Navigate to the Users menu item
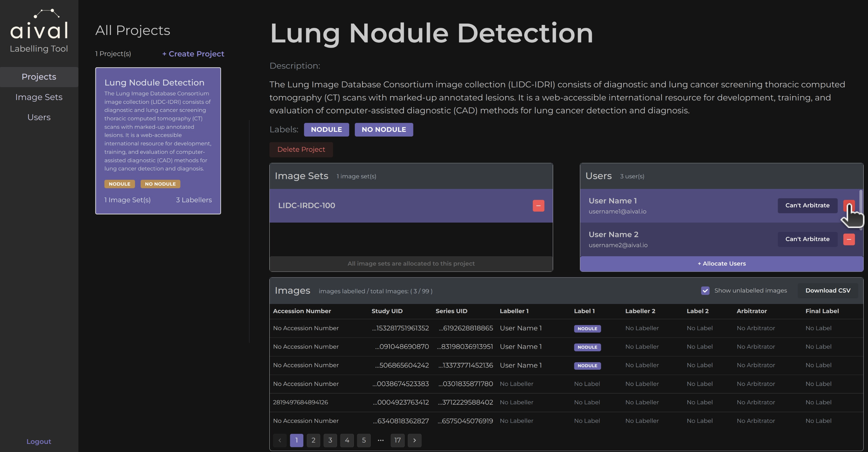 [38, 118]
